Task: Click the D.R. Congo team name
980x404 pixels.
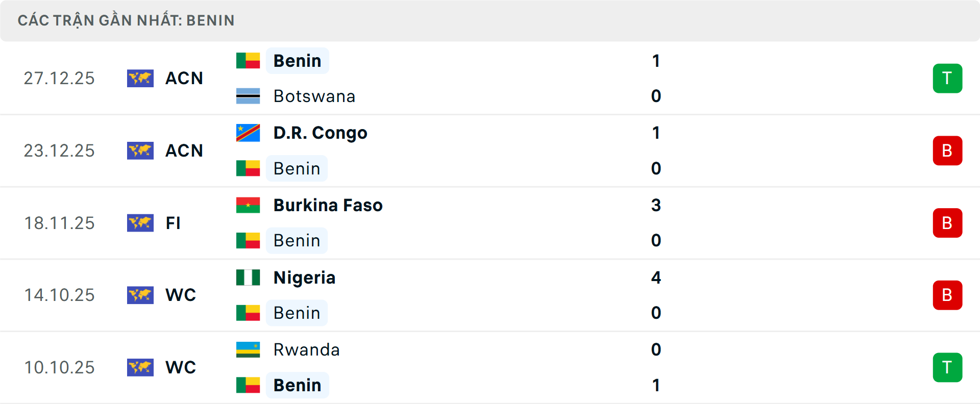Action: 320,132
